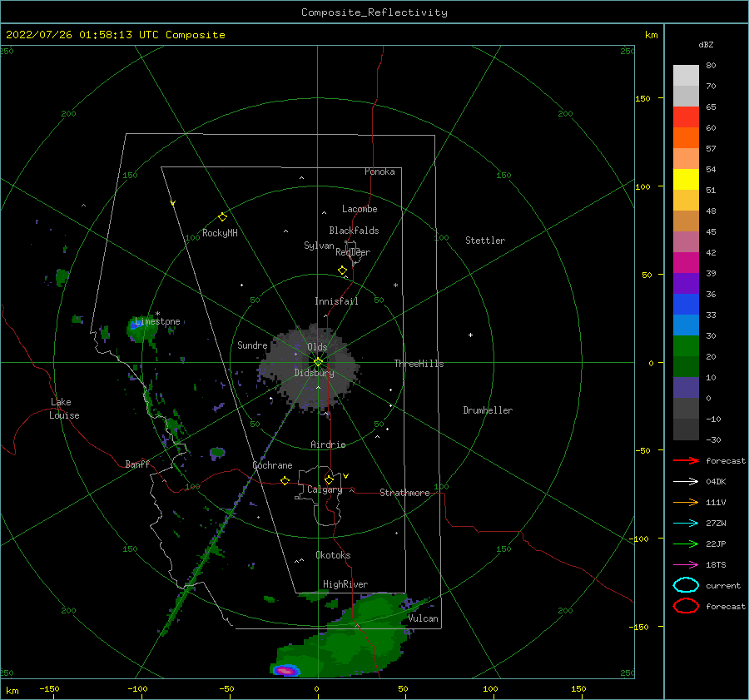Click the Vulcan label
Viewport: 749px width, 700px height.
[x=424, y=618]
